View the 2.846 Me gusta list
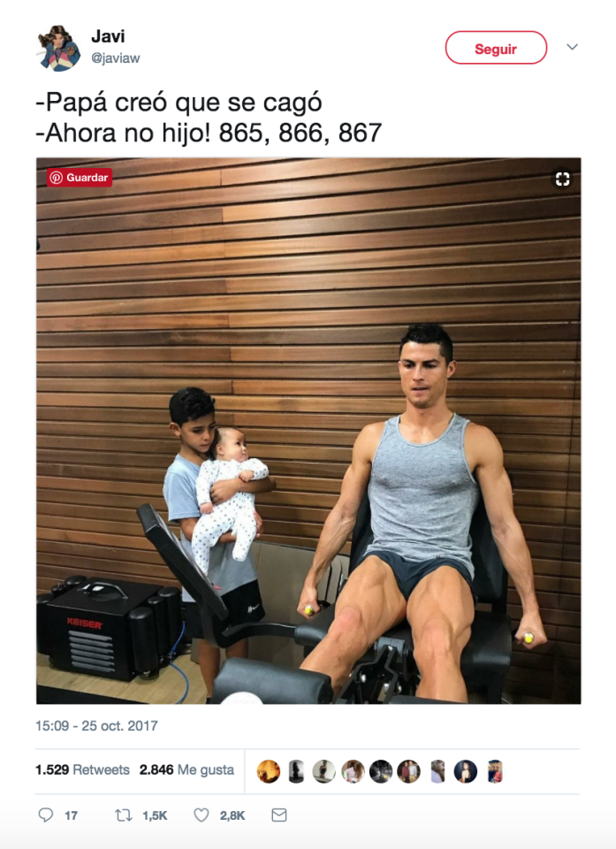The image size is (616, 849). (186, 769)
